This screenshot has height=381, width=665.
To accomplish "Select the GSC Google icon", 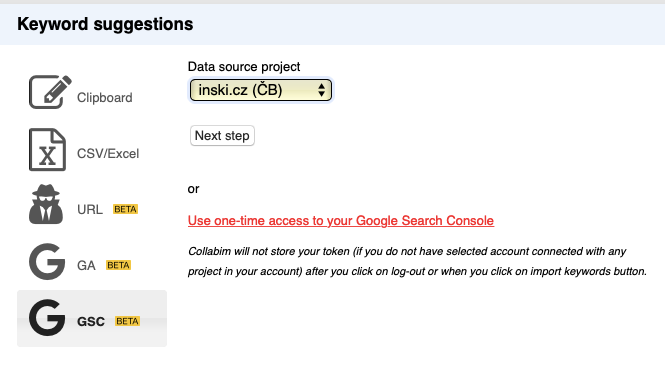I will click(47, 317).
